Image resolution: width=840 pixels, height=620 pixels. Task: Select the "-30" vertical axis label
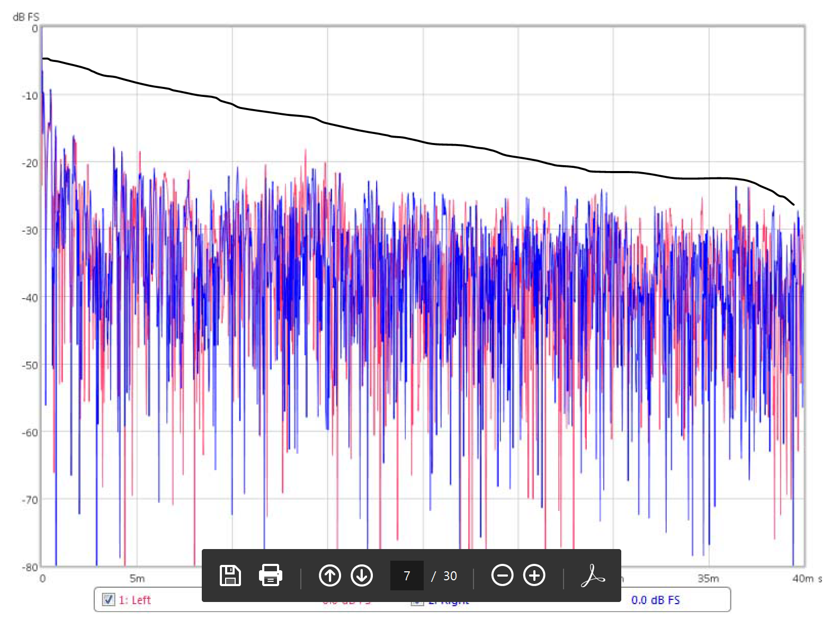pos(30,230)
